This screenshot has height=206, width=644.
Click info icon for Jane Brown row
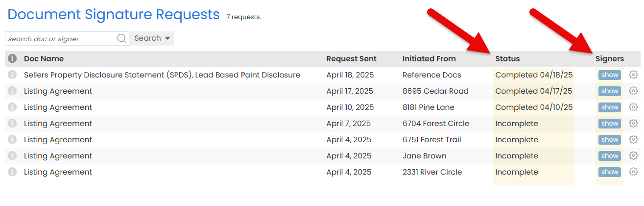click(x=12, y=155)
